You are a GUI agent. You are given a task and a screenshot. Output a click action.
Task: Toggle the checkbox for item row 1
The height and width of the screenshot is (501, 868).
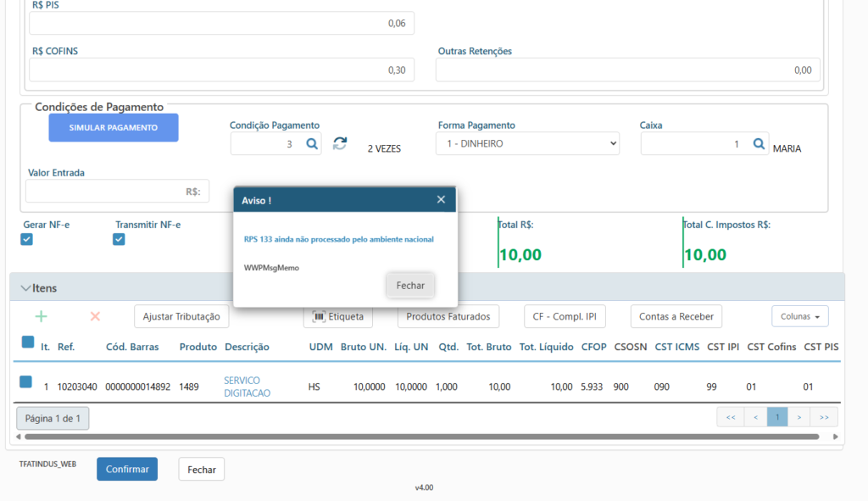(x=26, y=382)
